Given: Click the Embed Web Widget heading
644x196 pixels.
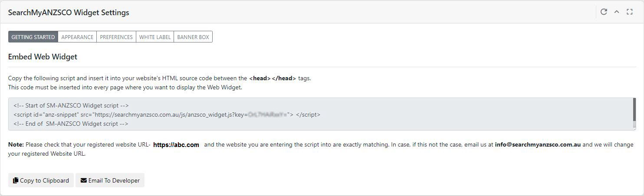Looking at the screenshot, I should coord(43,57).
